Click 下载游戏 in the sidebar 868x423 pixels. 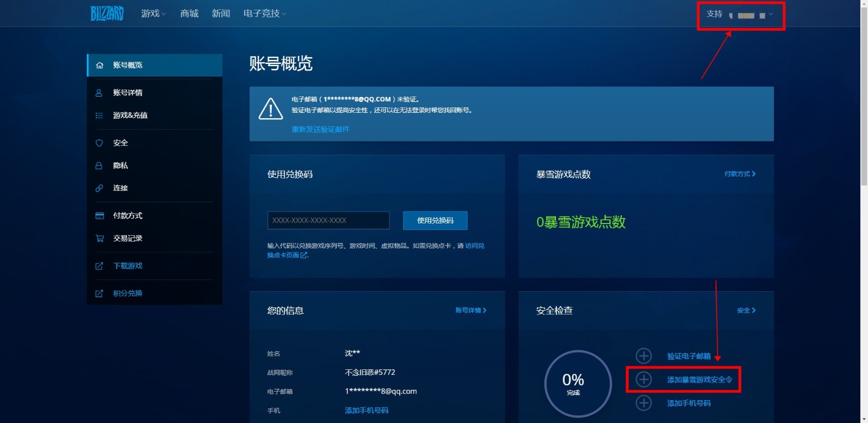155,266
